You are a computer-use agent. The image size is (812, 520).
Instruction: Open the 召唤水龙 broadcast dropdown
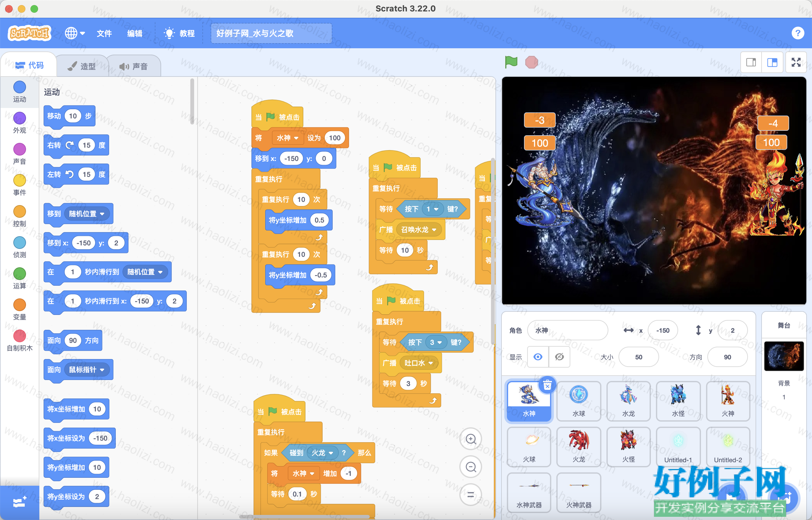coord(419,230)
